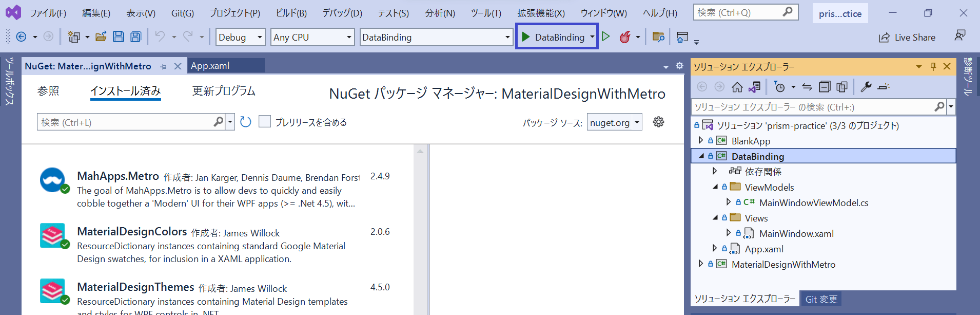Switch to the 参照 tab
Viewport: 980px width, 315px height.
click(48, 91)
